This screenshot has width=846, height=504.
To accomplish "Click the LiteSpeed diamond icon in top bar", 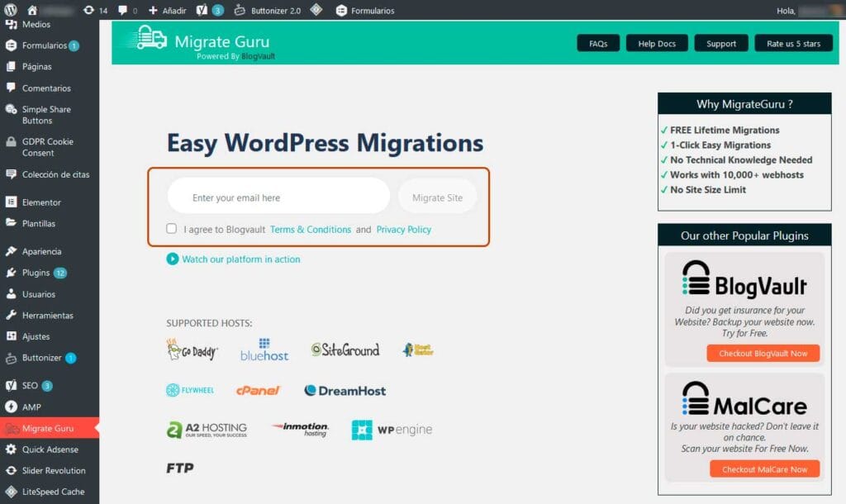I will click(x=316, y=11).
